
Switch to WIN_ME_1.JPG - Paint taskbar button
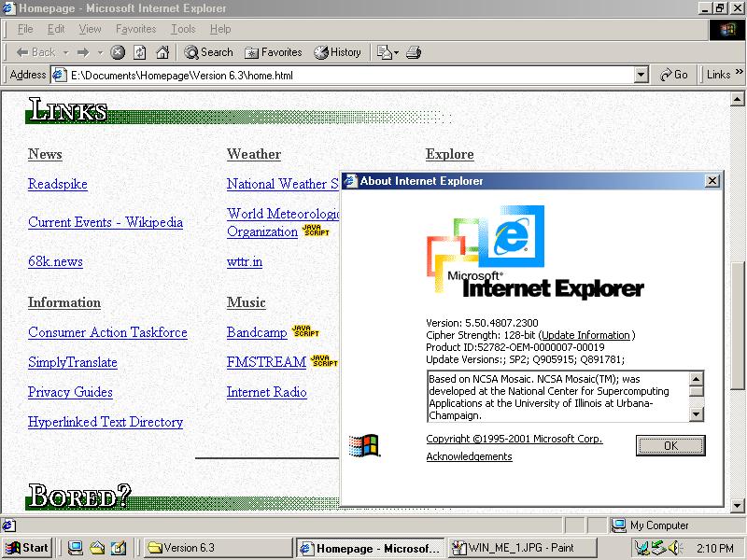pyautogui.click(x=522, y=548)
